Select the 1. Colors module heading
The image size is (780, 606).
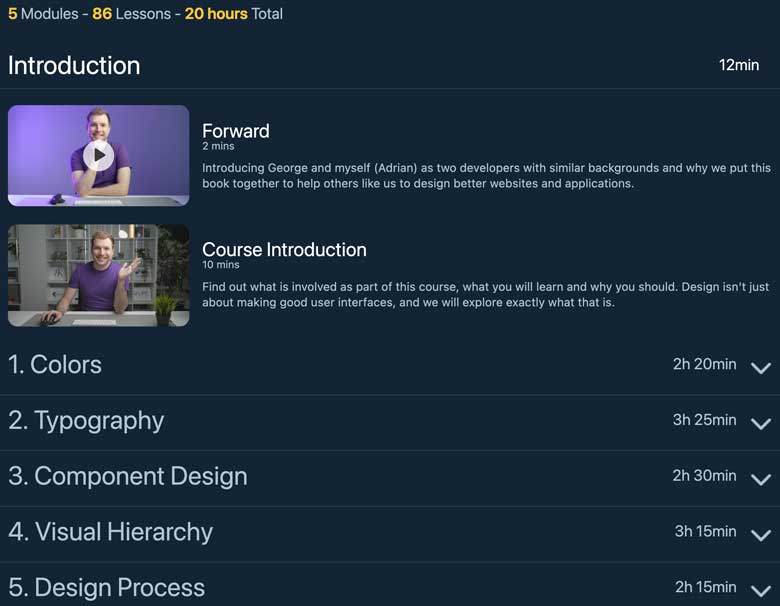55,364
